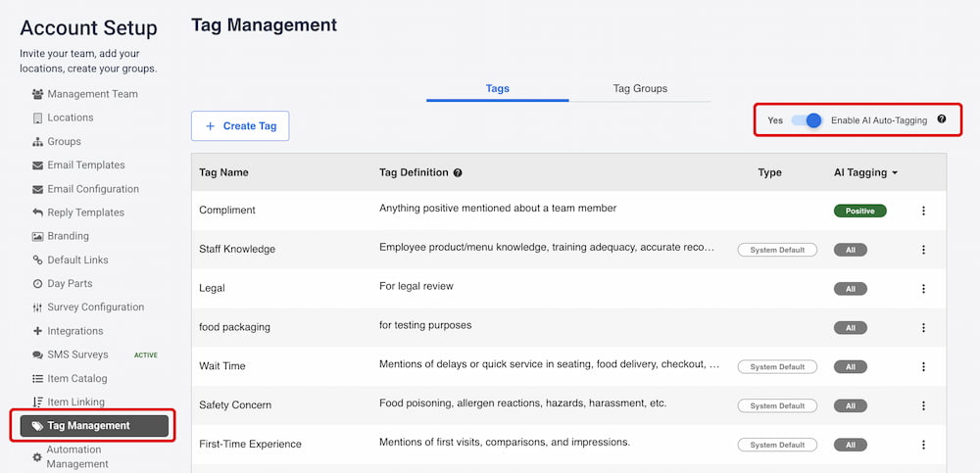Screen dimensions: 980x473
Task: Open three-dot menu for Legal tag
Action: pos(924,289)
